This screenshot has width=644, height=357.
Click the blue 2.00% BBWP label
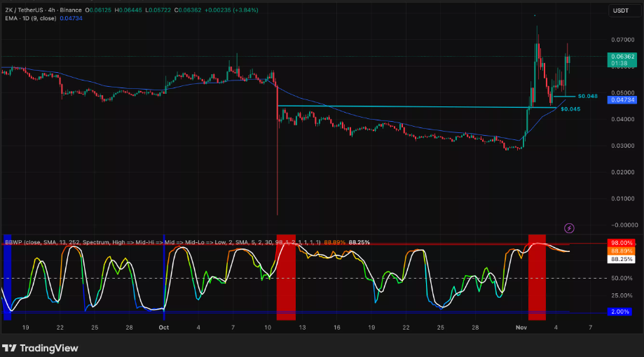622,311
